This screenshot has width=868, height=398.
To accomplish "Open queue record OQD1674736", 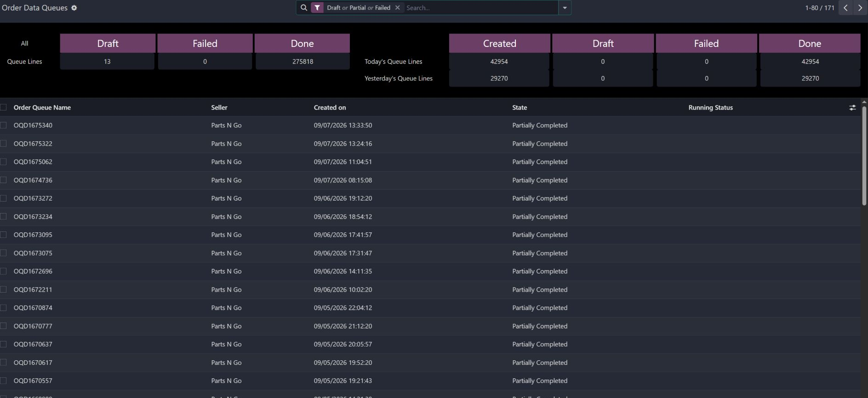I will tap(33, 180).
